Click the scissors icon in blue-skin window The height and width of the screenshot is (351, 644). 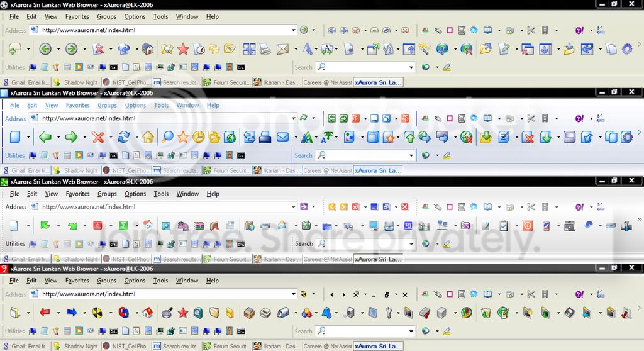tap(531, 118)
